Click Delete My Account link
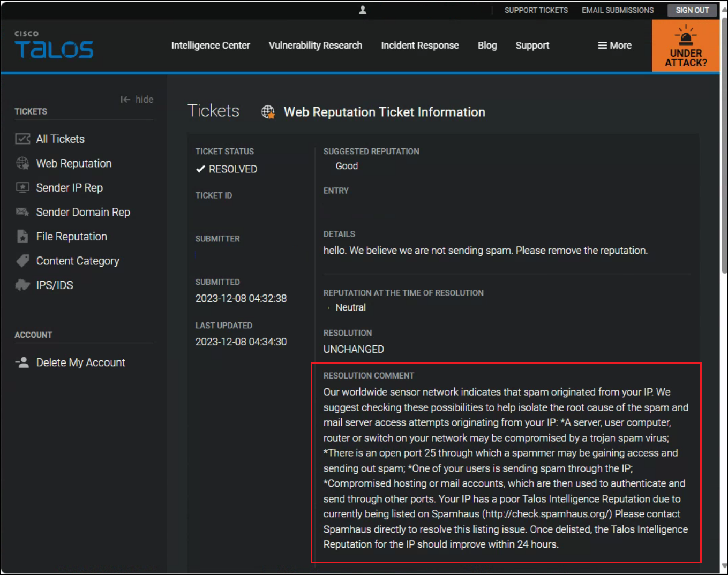 81,362
